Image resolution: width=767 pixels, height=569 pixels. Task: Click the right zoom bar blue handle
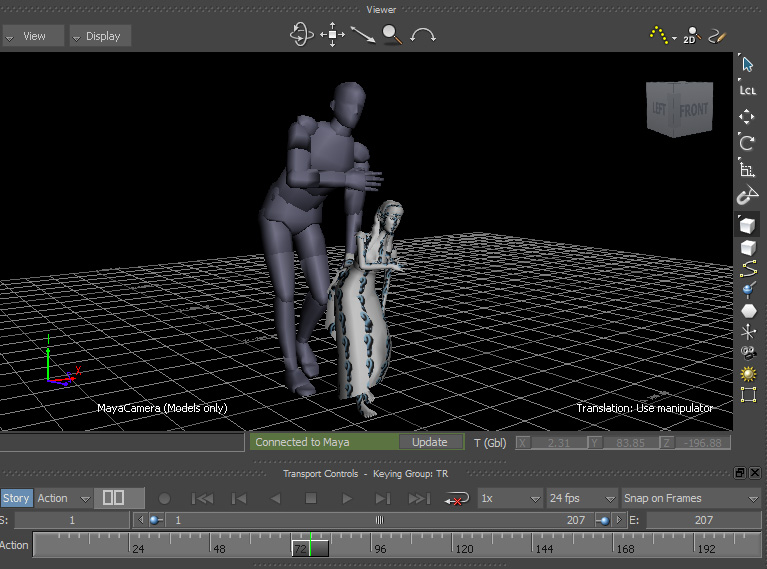(603, 520)
